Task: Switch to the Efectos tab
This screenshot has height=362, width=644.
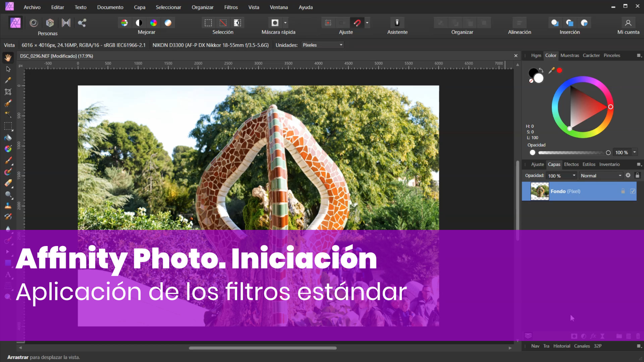Action: 571,164
